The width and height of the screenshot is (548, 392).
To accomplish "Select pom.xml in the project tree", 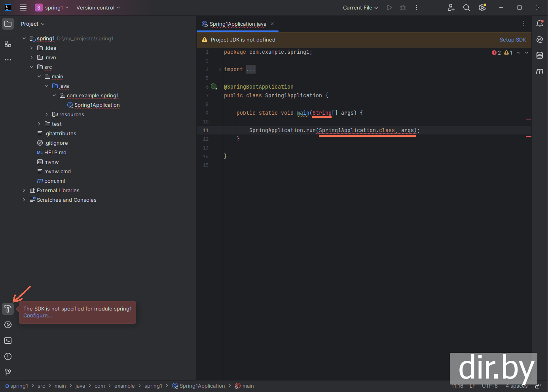I will click(x=55, y=181).
